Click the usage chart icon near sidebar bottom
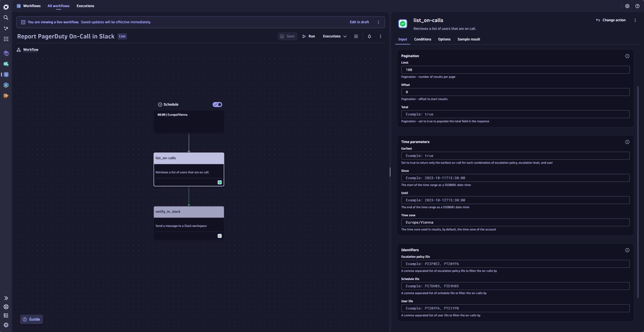The height and width of the screenshot is (332, 644). 6,315
